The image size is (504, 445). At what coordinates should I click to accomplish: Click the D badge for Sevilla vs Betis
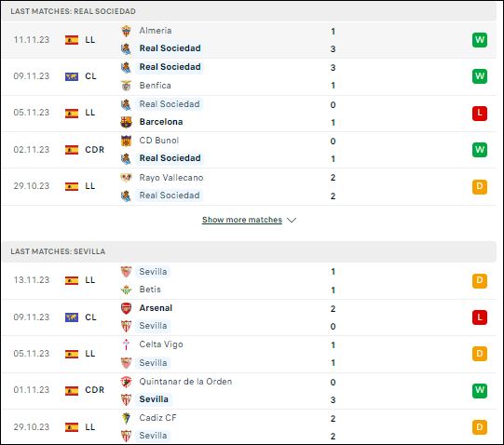click(x=480, y=280)
